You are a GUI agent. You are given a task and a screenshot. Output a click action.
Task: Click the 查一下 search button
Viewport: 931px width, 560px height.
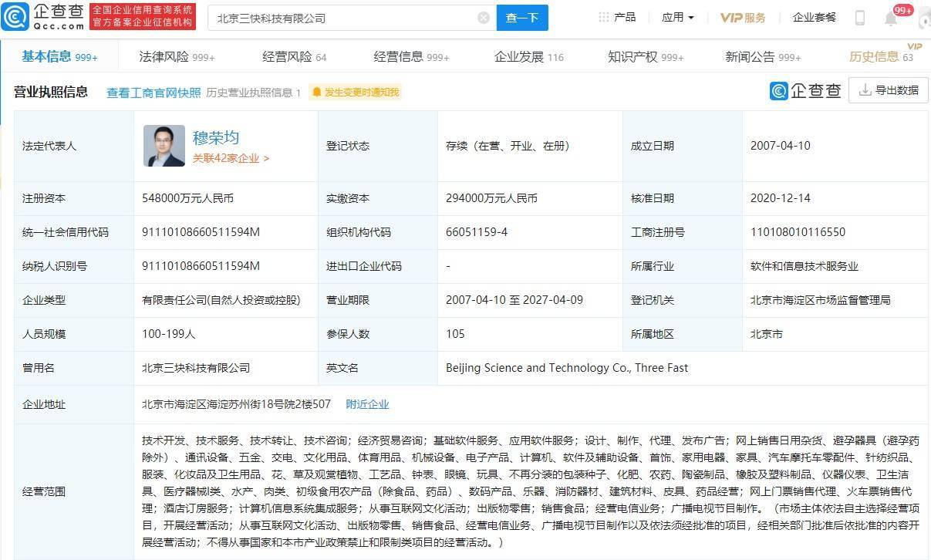click(522, 18)
